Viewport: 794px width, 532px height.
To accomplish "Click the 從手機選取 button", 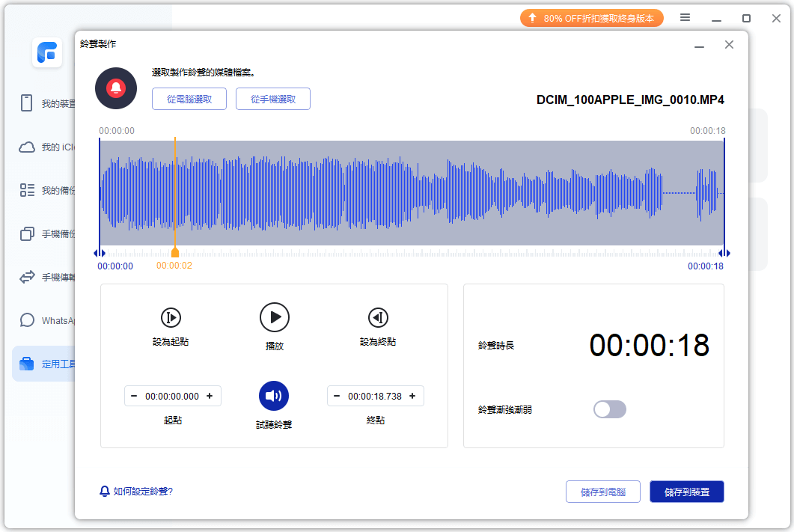I will pyautogui.click(x=273, y=99).
